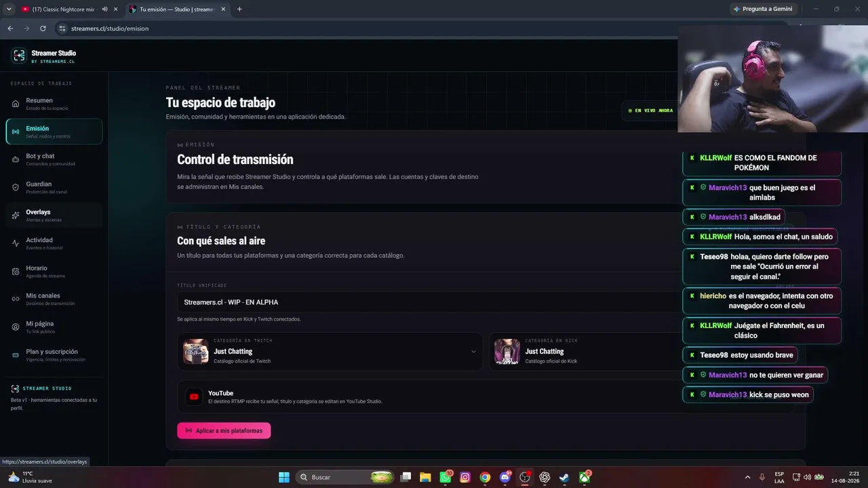The width and height of the screenshot is (868, 488).
Task: Select the Tu emisión Studio tab
Action: click(178, 9)
